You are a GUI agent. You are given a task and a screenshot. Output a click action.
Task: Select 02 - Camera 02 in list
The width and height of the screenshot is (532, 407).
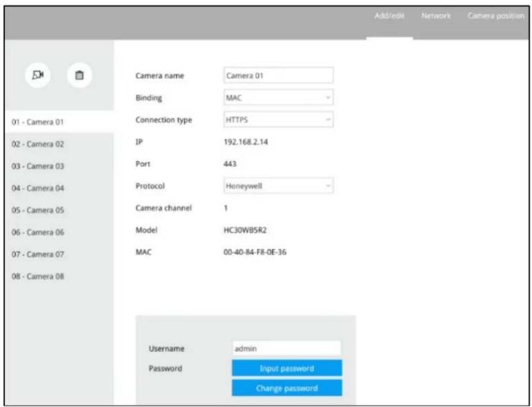coord(59,144)
